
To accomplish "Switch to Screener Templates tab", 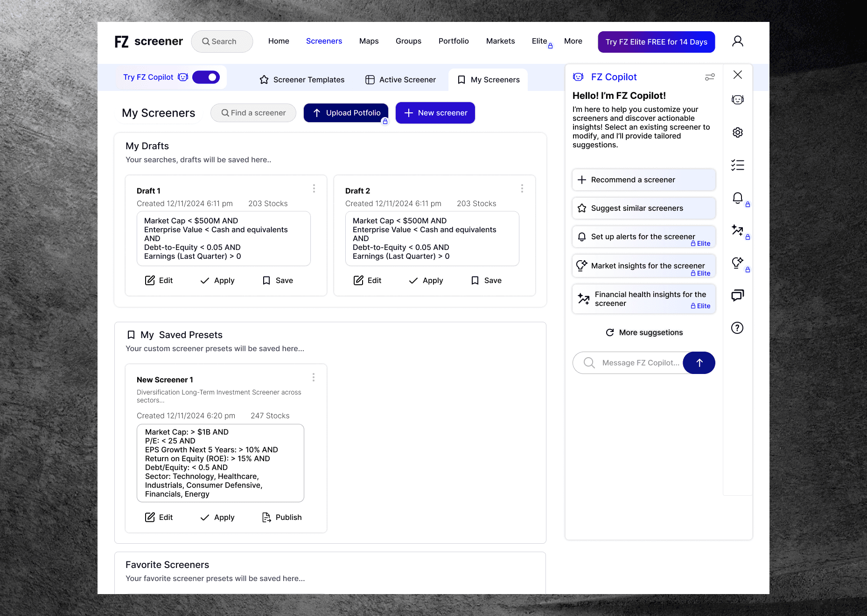I will pyautogui.click(x=302, y=80).
